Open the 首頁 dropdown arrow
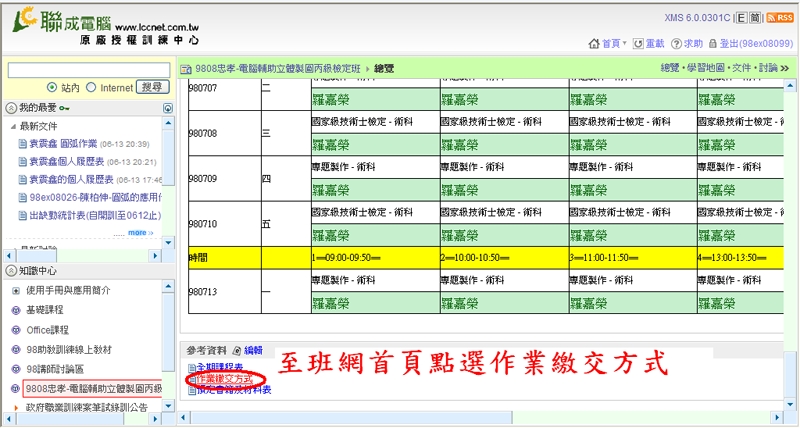Image resolution: width=800 pixels, height=428 pixels. 624,44
